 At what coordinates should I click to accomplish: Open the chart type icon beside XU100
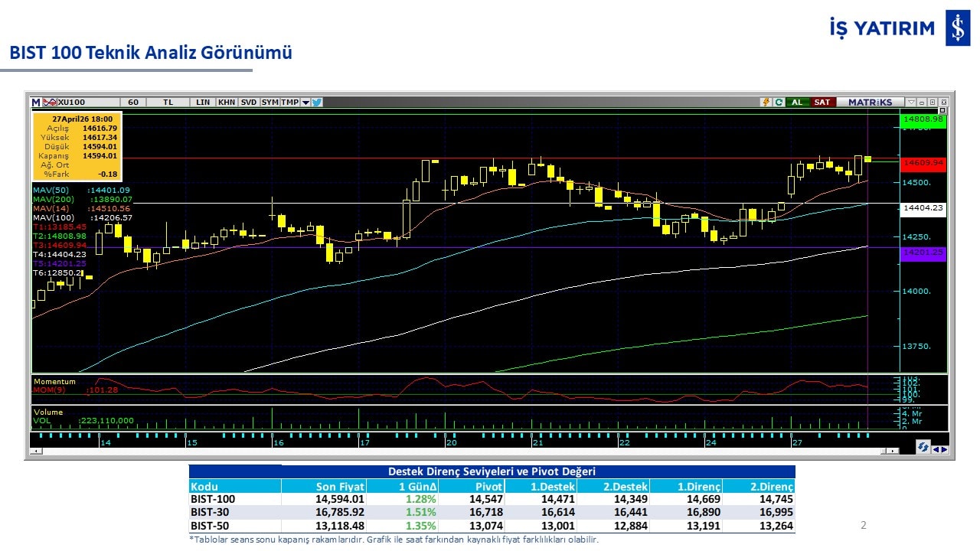tap(50, 102)
